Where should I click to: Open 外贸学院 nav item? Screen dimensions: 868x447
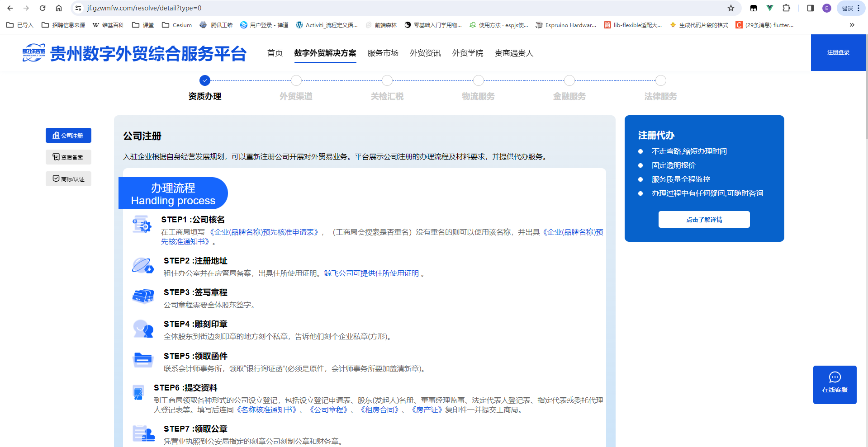click(x=468, y=53)
